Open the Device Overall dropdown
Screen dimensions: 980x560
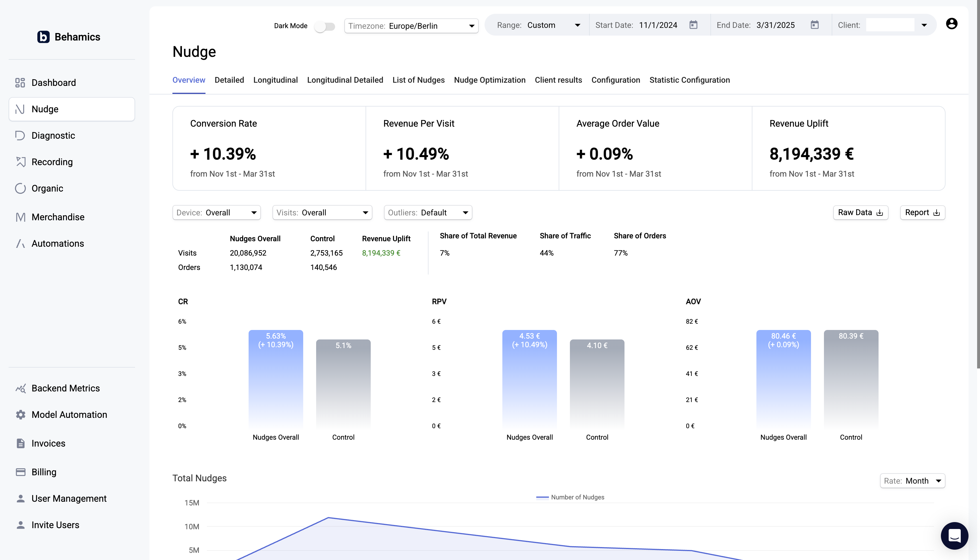pyautogui.click(x=216, y=213)
